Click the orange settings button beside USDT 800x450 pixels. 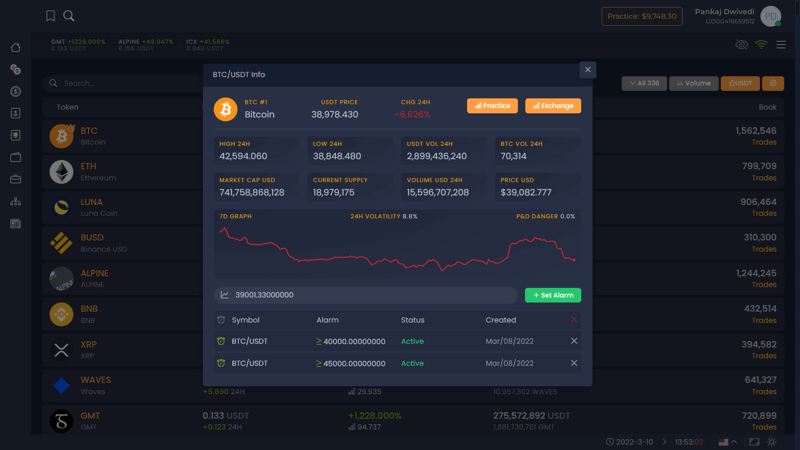tap(773, 83)
